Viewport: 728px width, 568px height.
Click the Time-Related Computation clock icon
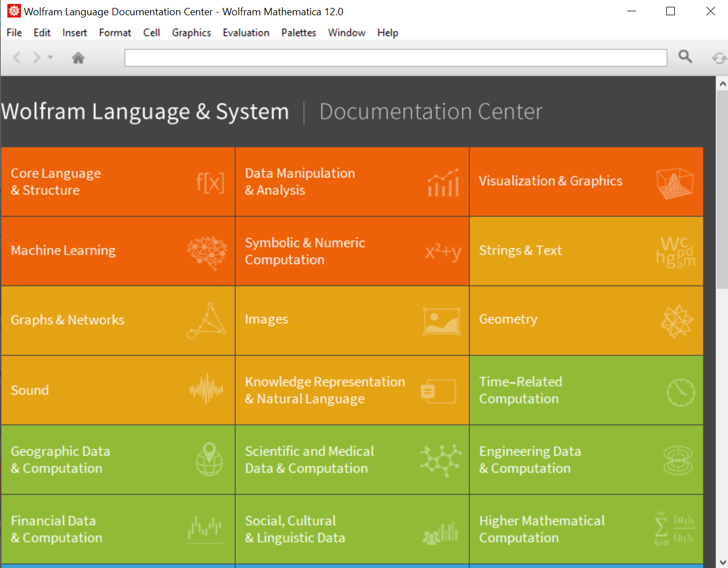680,392
